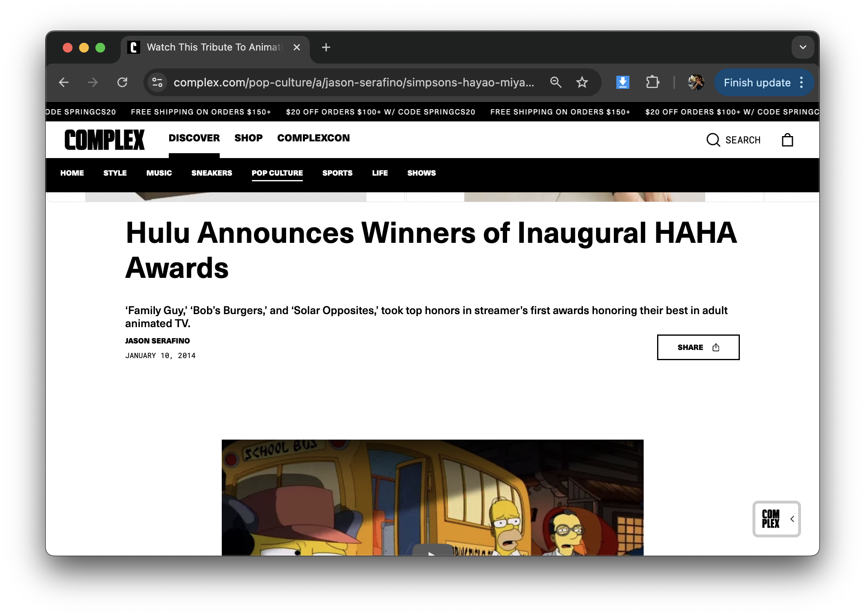The image size is (865, 616).
Task: Open the Shows section
Action: click(x=421, y=173)
